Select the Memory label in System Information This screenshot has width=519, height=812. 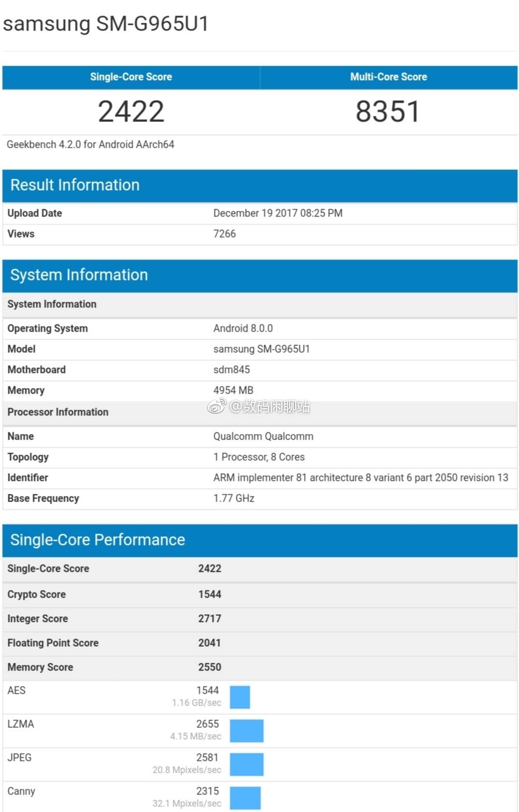click(x=26, y=391)
